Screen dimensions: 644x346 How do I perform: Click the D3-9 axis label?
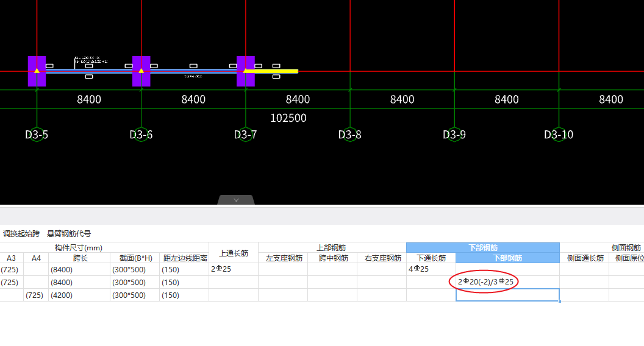pos(454,135)
